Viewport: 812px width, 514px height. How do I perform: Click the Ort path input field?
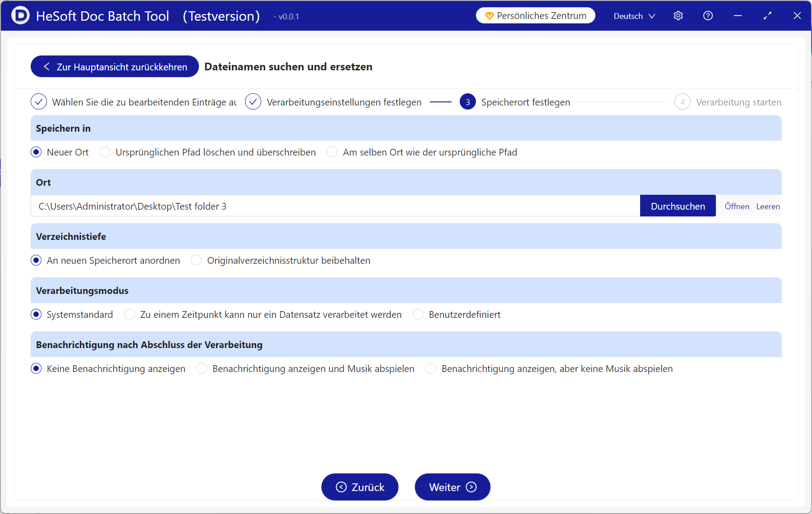(335, 207)
